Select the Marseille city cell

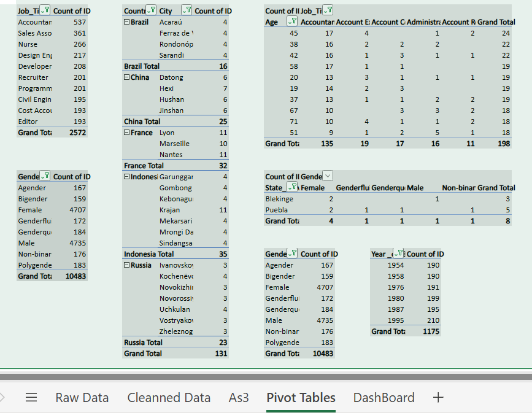tap(175, 144)
